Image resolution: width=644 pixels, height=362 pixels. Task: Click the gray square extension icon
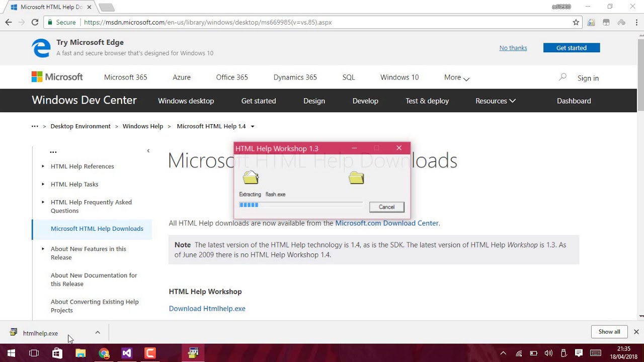point(606,22)
